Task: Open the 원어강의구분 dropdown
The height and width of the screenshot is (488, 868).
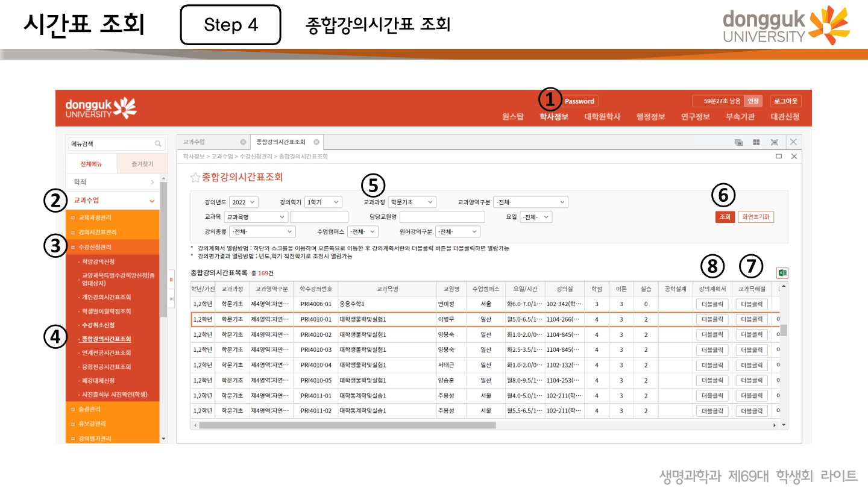Action: pos(458,231)
